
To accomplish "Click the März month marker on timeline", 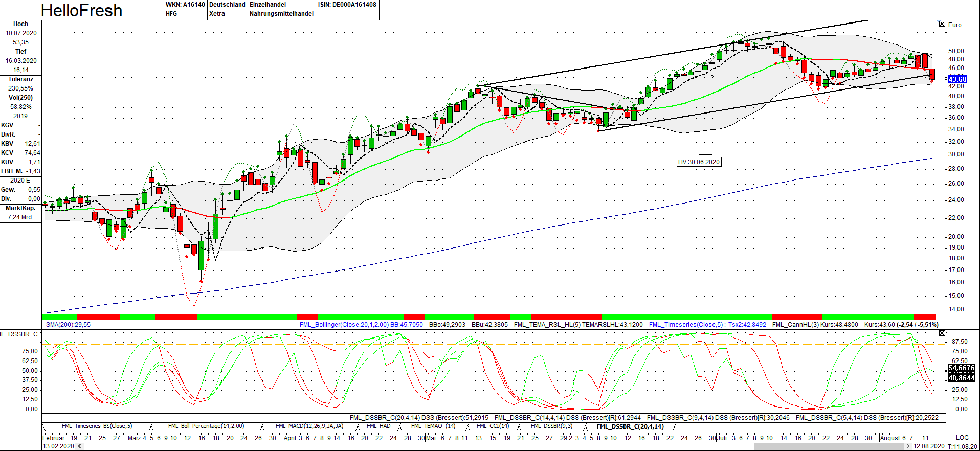I will tap(134, 438).
